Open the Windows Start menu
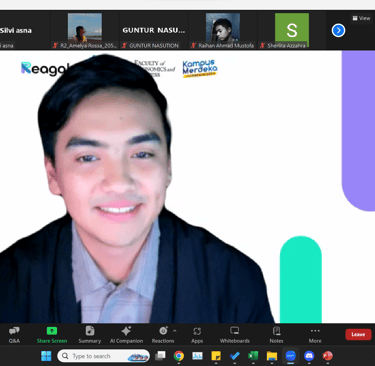This screenshot has height=366, width=375. (46, 356)
